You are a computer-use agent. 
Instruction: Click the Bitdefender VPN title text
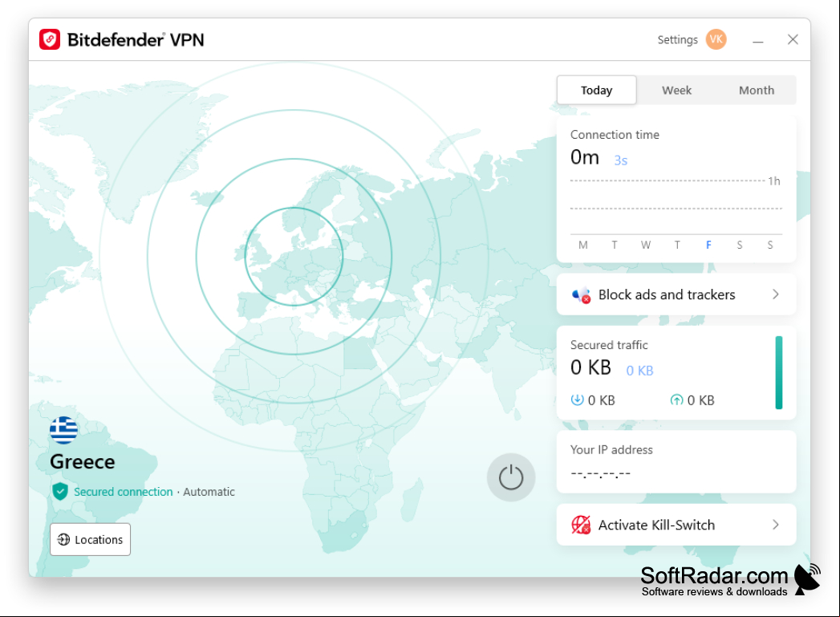[136, 39]
